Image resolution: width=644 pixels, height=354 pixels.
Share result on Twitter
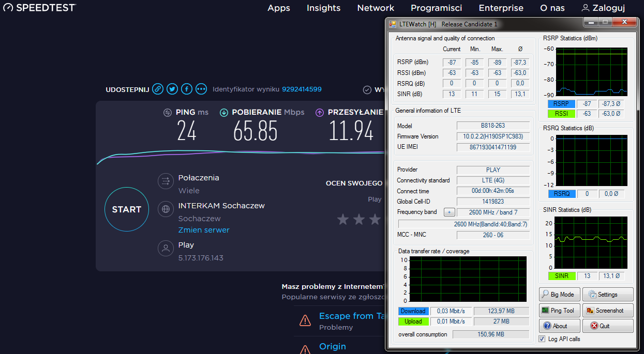(x=172, y=89)
